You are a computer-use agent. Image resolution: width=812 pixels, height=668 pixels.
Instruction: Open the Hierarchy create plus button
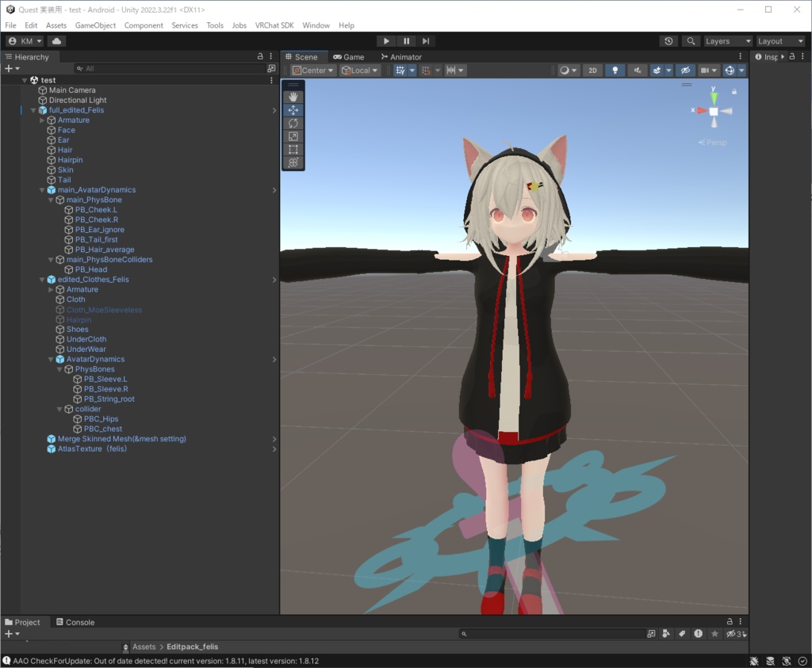click(x=12, y=68)
